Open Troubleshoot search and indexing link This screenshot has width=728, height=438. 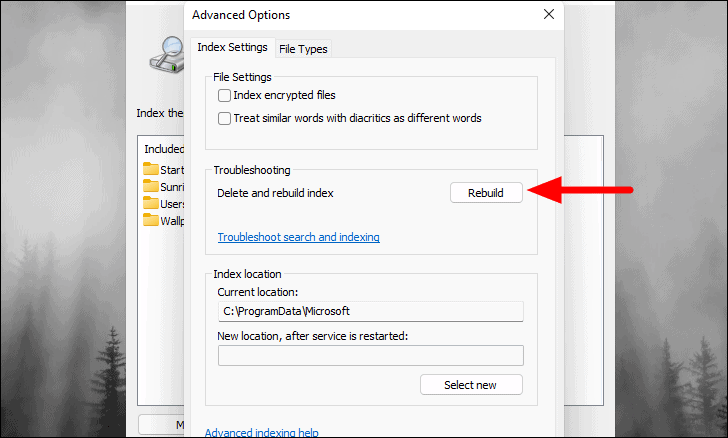299,237
